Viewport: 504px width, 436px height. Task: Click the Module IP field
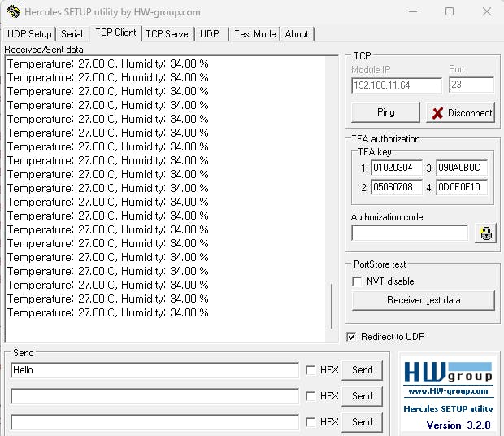397,85
